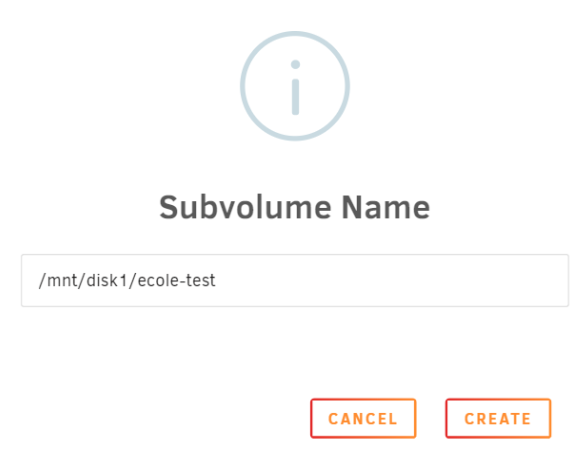Click the word ecole-test in the input box
587x471 pixels.
coord(176,280)
